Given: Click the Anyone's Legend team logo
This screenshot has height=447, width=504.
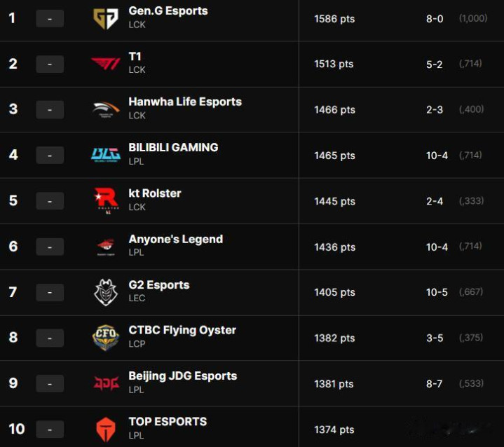Looking at the screenshot, I should tap(106, 247).
